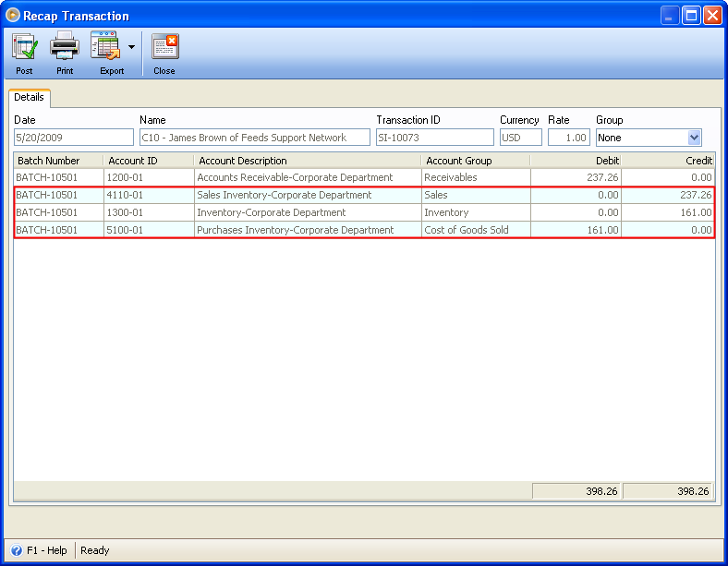Image resolution: width=728 pixels, height=566 pixels.
Task: Click the F1 Help icon in status bar
Action: [x=17, y=550]
